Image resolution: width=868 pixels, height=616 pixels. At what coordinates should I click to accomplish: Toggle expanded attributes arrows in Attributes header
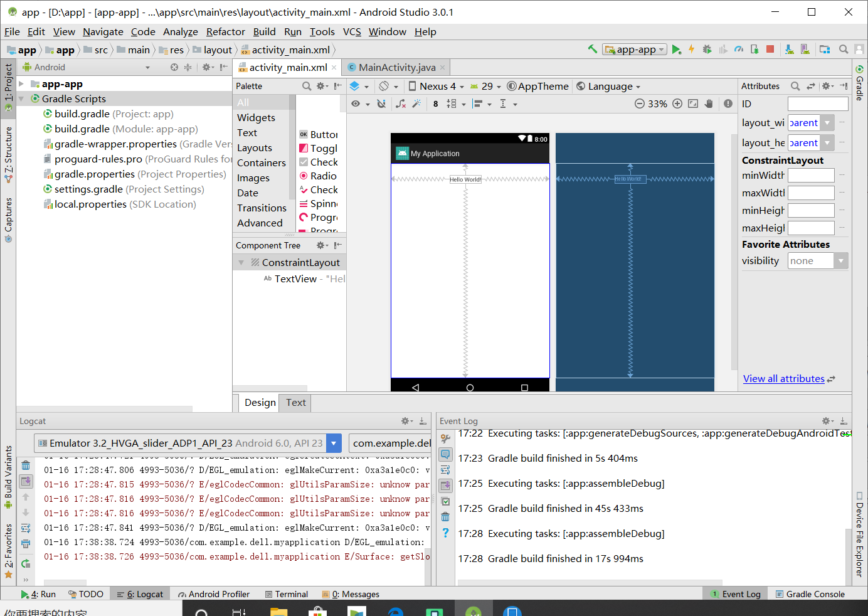(811, 86)
